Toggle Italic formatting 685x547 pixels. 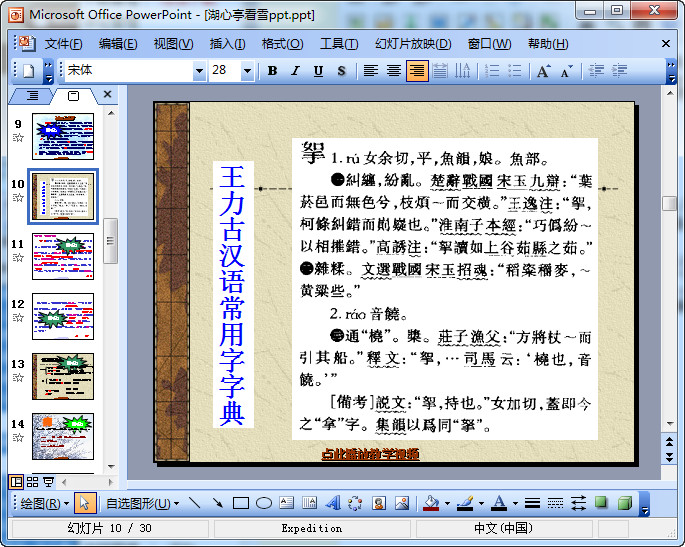pyautogui.click(x=295, y=70)
